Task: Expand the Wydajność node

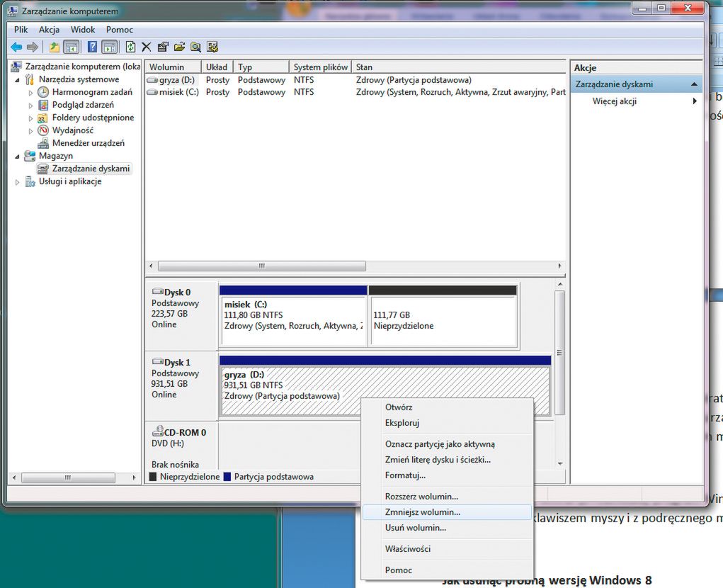Action: click(x=30, y=131)
